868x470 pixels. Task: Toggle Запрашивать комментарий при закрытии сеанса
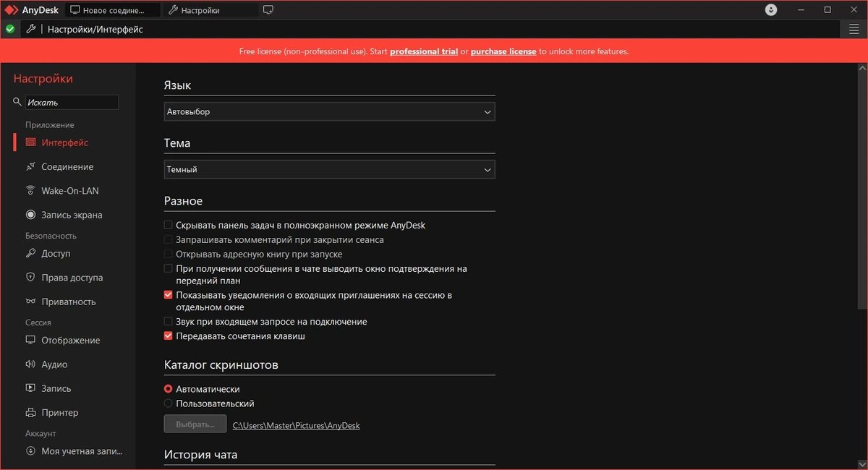point(169,239)
